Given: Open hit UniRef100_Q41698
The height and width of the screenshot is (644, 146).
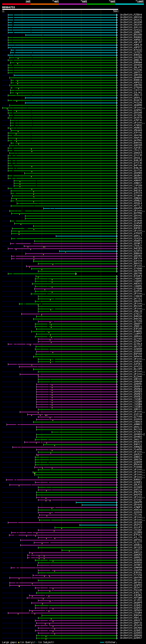Looking at the screenshot, I should pos(131,22).
